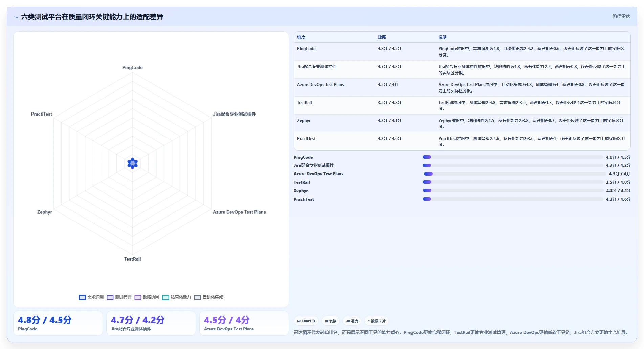Click the 4.3分 / 4.1分 table value
The height and width of the screenshot is (349, 644).
click(390, 121)
